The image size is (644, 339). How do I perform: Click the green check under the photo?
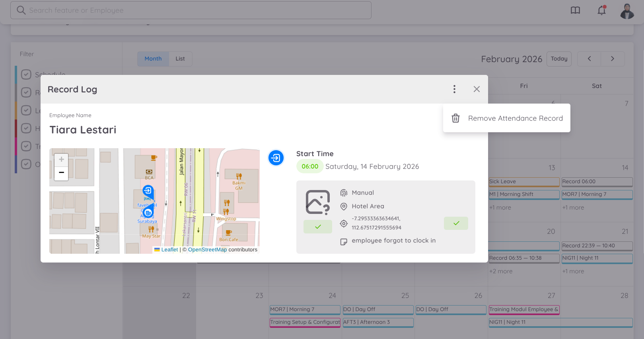pyautogui.click(x=317, y=227)
